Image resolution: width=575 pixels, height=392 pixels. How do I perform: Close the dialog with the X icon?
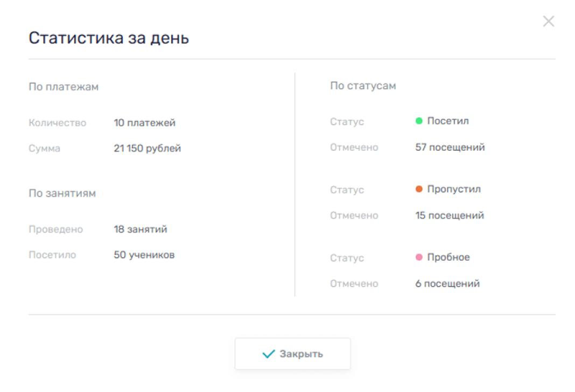pos(548,22)
